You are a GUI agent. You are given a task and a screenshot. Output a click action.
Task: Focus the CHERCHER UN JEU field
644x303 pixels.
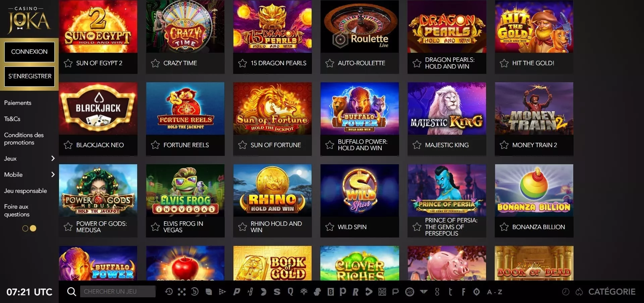point(118,292)
